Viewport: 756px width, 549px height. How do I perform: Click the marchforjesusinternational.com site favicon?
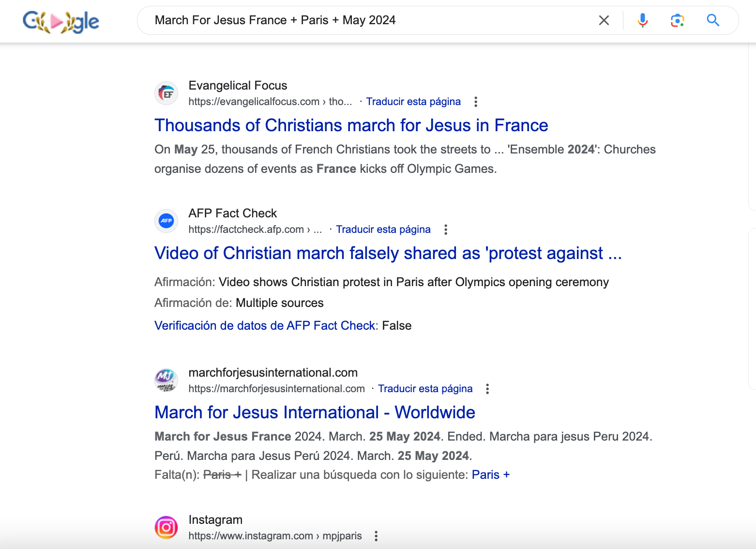(166, 381)
